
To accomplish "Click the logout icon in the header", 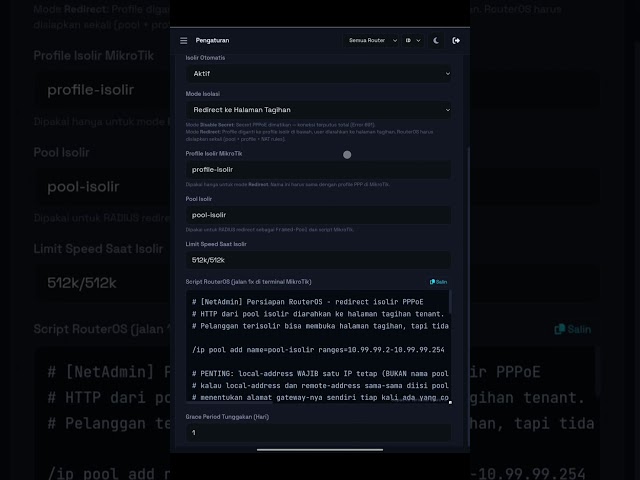I will 456,40.
